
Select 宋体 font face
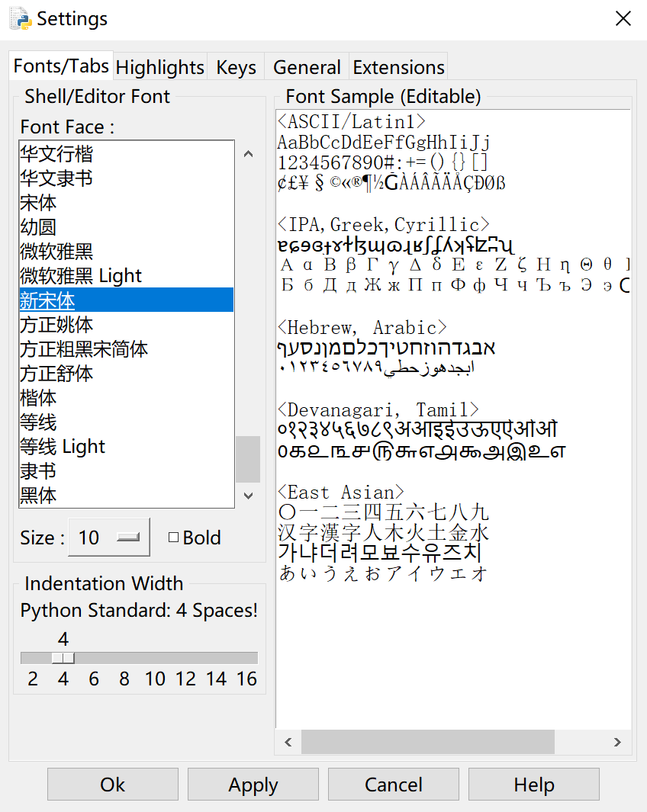click(x=127, y=203)
